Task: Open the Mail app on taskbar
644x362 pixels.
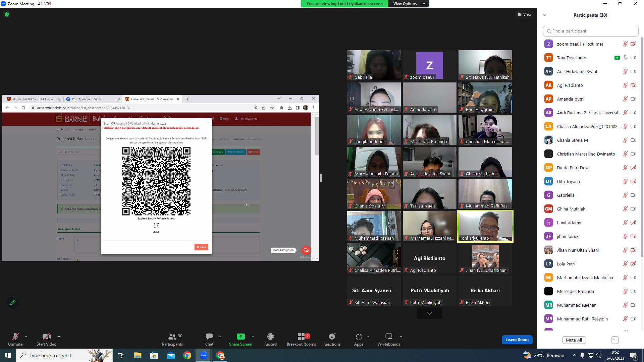Action: [x=171, y=355]
